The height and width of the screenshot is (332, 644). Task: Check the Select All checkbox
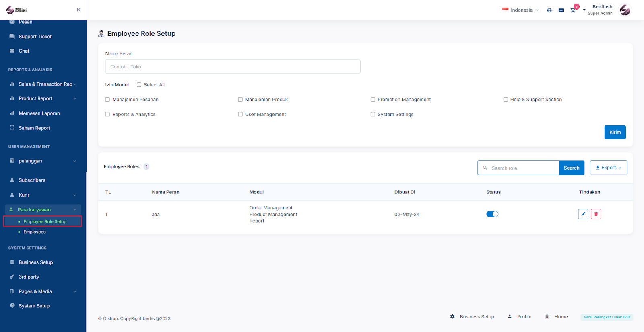click(139, 85)
